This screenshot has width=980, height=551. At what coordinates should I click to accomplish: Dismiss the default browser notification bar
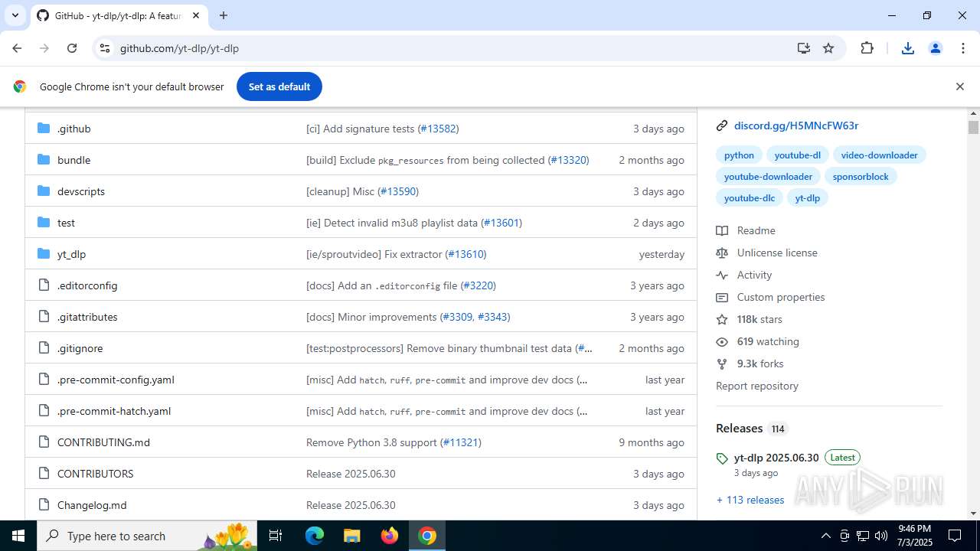tap(959, 86)
